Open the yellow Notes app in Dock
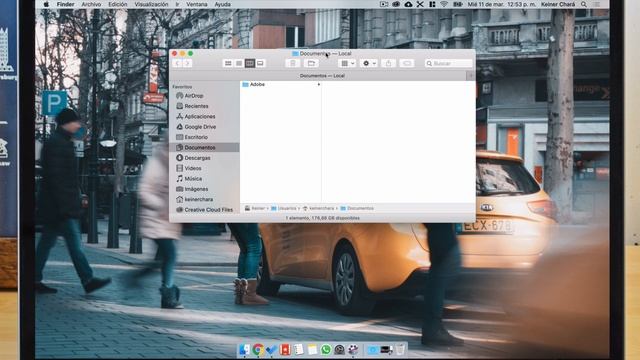The height and width of the screenshot is (360, 640). tap(312, 350)
